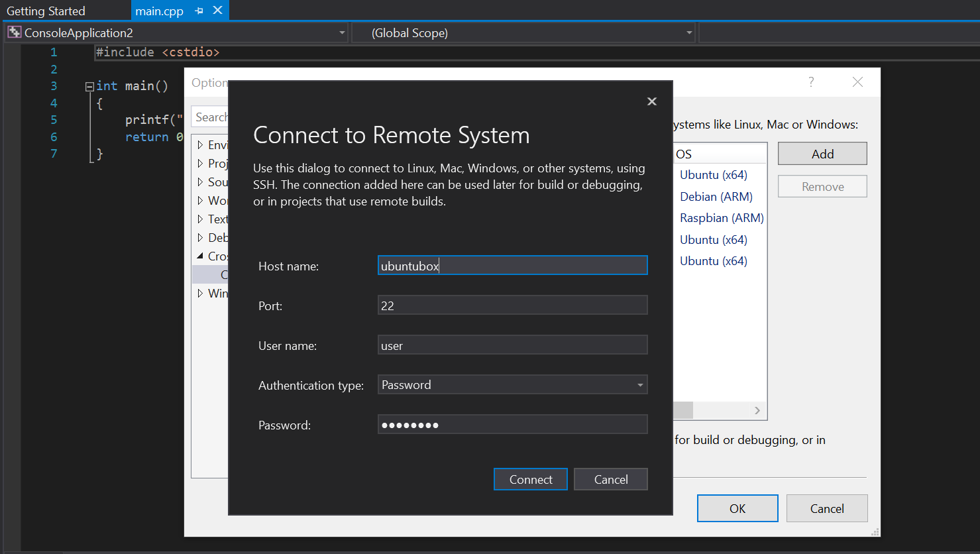Click 'int main()' in the editor
This screenshot has height=554, width=980.
click(132, 86)
